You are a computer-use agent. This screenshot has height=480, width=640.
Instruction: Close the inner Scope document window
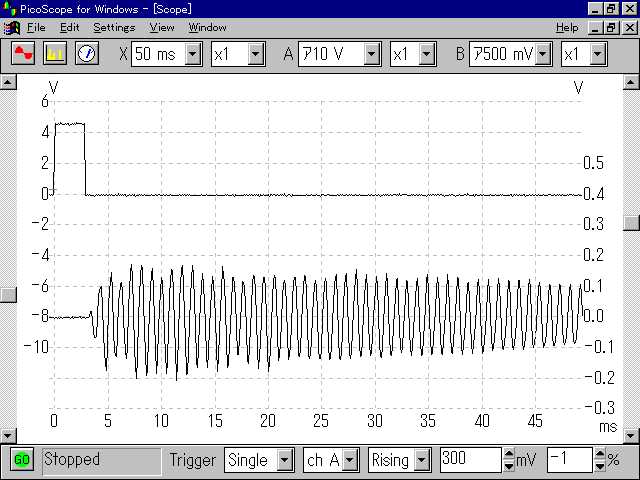[630, 28]
